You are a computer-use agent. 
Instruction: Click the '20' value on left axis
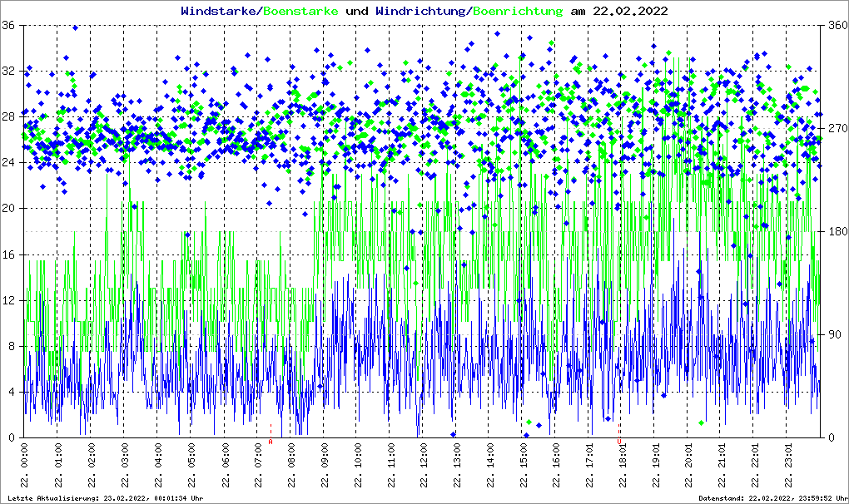point(9,208)
